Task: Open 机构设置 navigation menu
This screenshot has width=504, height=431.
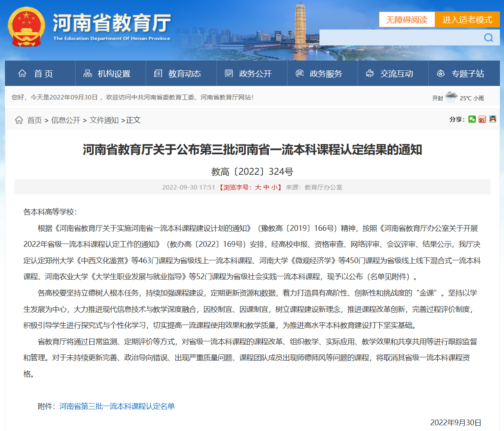Action: [x=107, y=74]
